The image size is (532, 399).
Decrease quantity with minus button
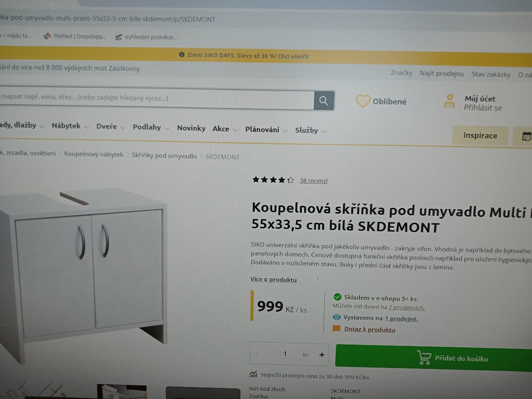click(x=256, y=353)
